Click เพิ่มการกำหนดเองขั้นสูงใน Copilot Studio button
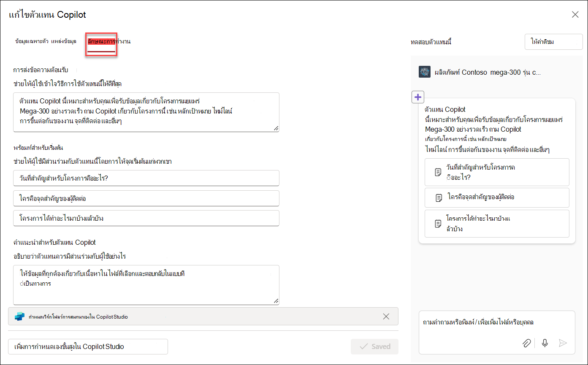588x365 pixels. (88, 346)
